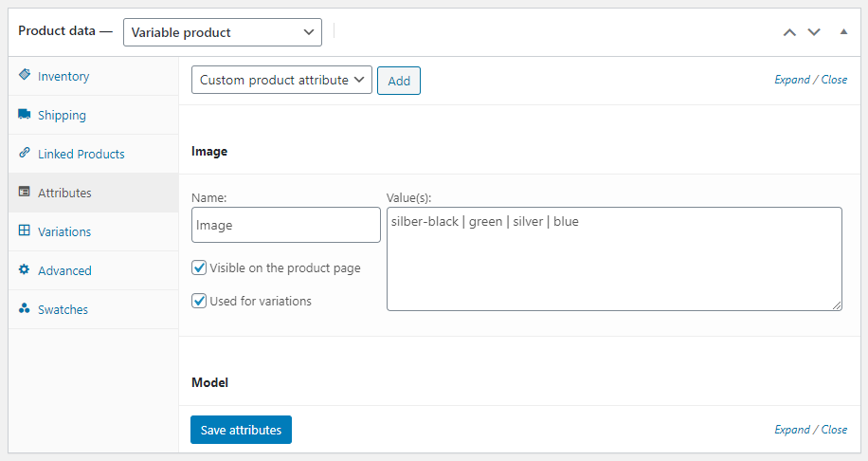Move the Product data panel up
The height and width of the screenshot is (461, 868).
coord(789,32)
